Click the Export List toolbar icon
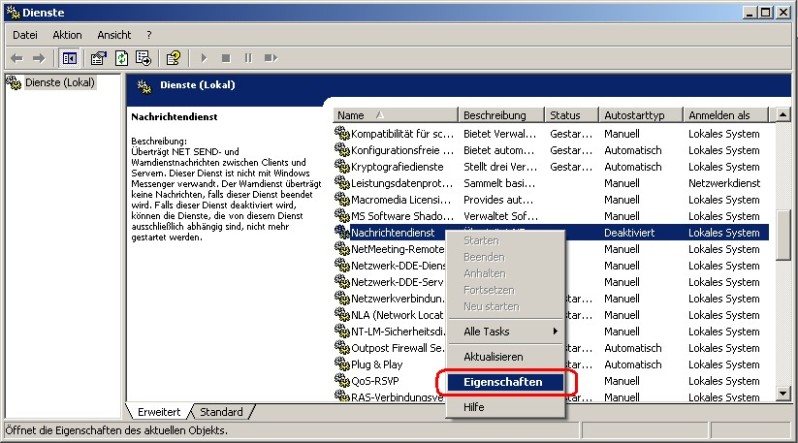This screenshot has width=798, height=443. (x=143, y=58)
